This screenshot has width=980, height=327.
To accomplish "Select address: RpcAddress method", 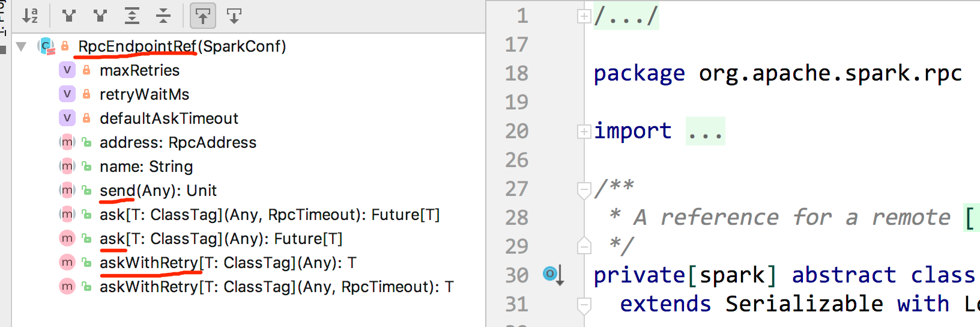I will pos(178,142).
